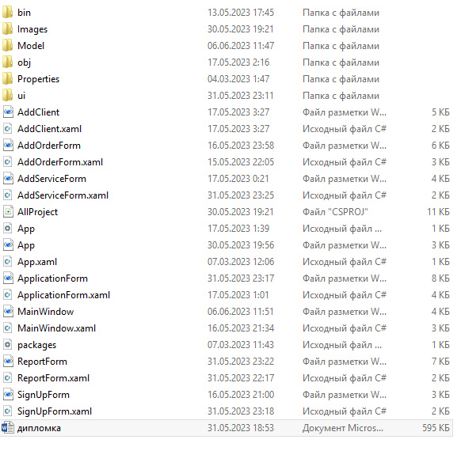Click the packages config file icon

8,345
